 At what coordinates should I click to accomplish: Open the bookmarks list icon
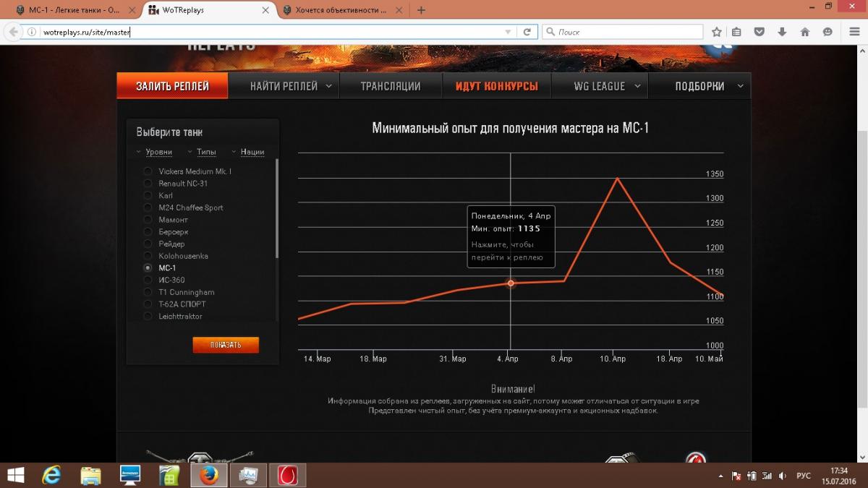[x=736, y=32]
